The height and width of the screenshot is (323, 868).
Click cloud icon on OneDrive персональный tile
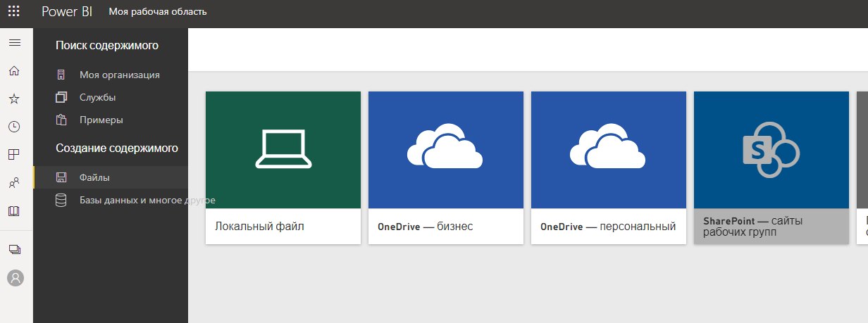[608, 146]
